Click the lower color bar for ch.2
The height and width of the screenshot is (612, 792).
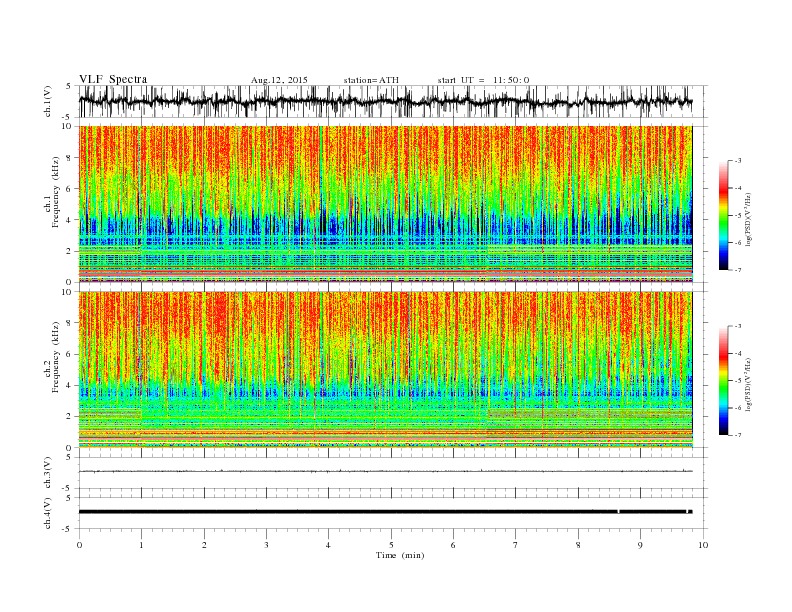(x=723, y=380)
